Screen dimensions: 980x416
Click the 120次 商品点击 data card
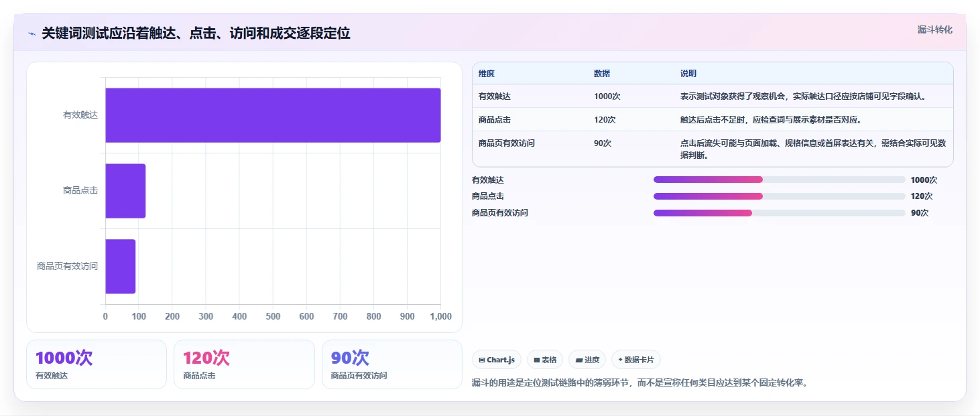pos(244,364)
